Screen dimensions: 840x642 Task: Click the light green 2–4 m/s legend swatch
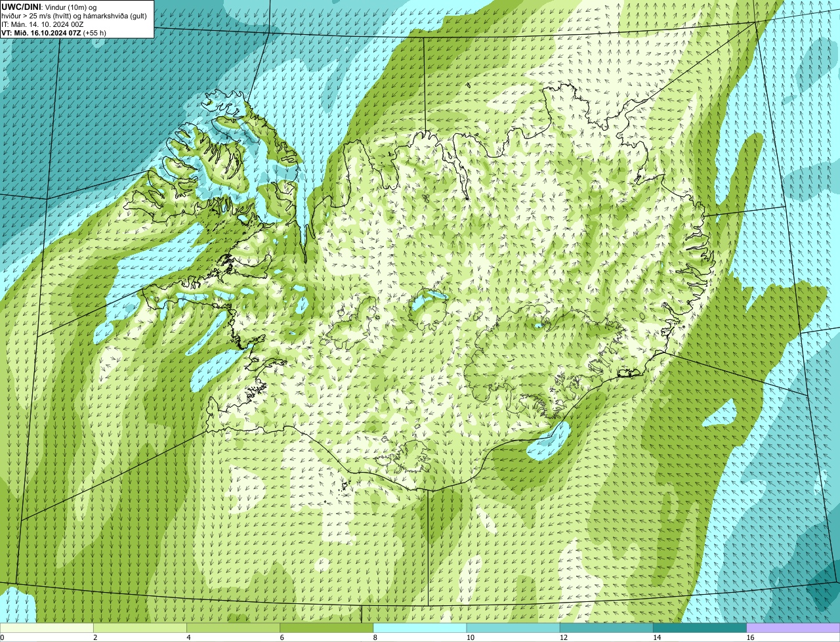[140, 628]
